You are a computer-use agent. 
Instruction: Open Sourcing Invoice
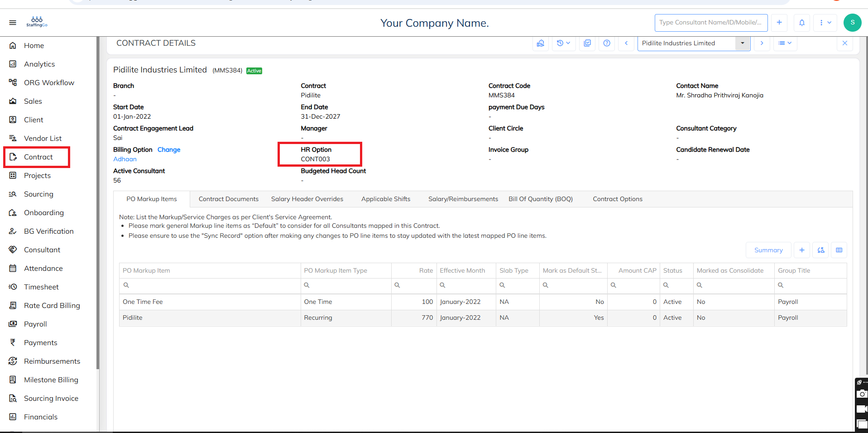click(51, 398)
